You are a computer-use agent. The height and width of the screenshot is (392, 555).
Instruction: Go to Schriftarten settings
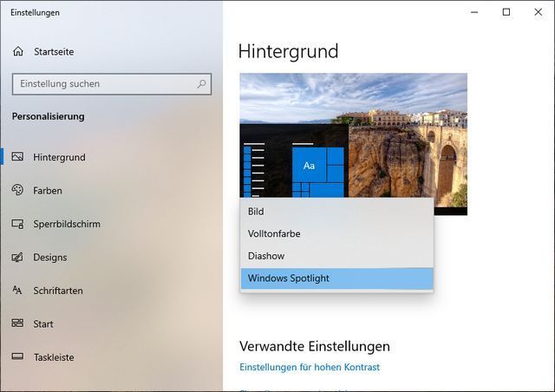[x=58, y=291]
